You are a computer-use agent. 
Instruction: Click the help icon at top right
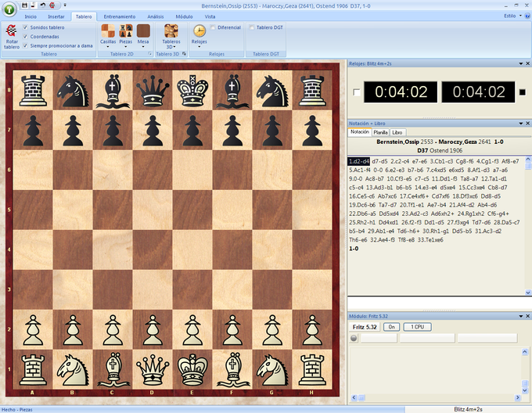click(527, 16)
